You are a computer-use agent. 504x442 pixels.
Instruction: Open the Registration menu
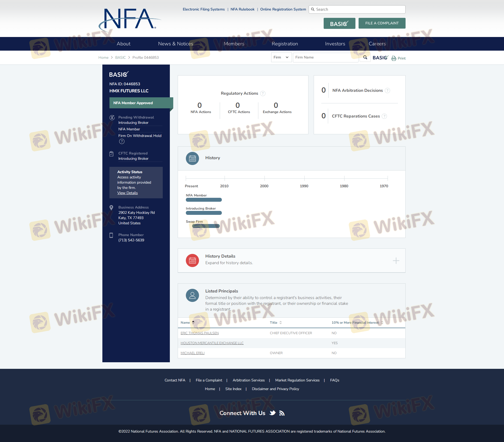(x=285, y=44)
